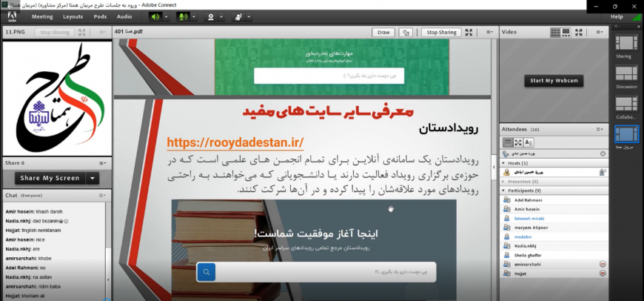The width and height of the screenshot is (644, 301).
Task: Open the Video pod options menu
Action: coord(600,32)
